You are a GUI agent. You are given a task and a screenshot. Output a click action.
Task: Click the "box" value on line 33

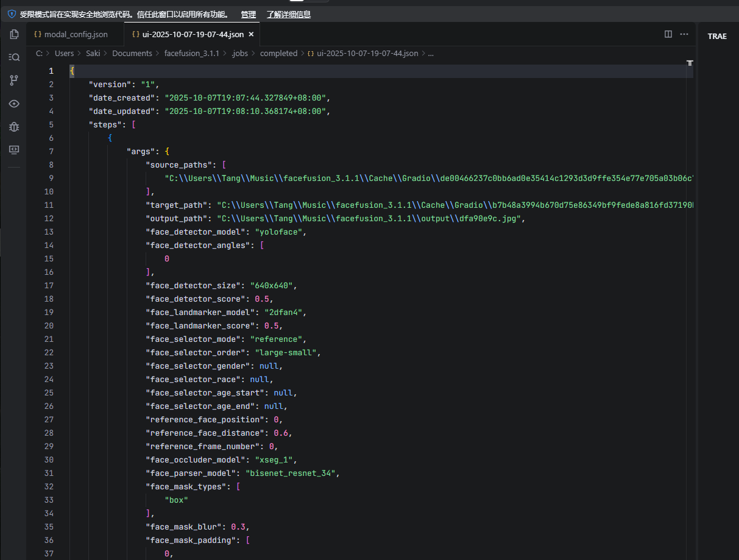click(x=176, y=500)
